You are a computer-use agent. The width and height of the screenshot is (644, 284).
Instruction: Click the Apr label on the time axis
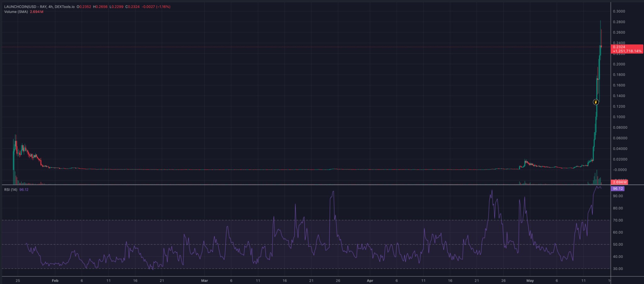pos(370,281)
